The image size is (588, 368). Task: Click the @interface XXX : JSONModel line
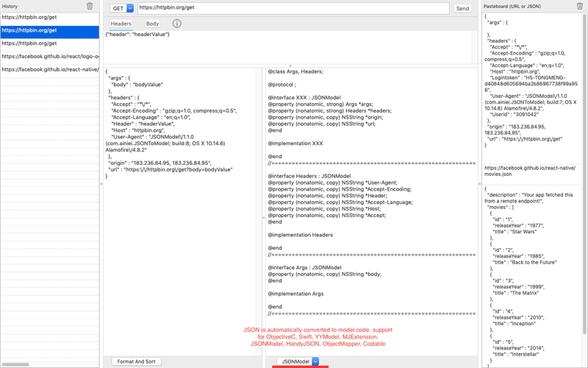pyautogui.click(x=304, y=98)
